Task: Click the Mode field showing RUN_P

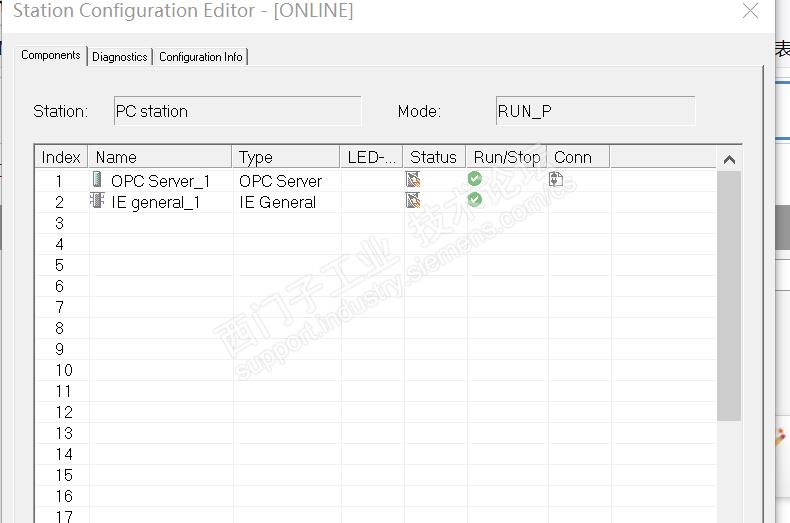Action: [595, 111]
